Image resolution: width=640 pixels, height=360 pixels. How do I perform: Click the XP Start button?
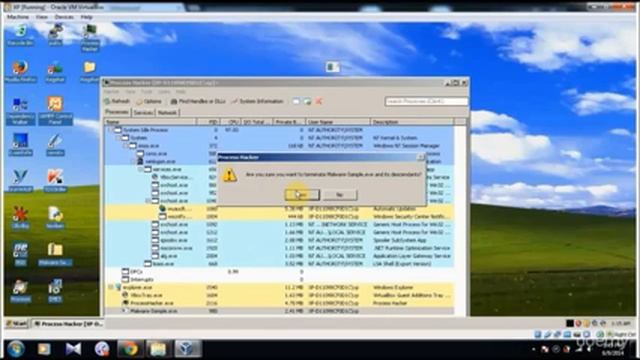tap(16, 324)
